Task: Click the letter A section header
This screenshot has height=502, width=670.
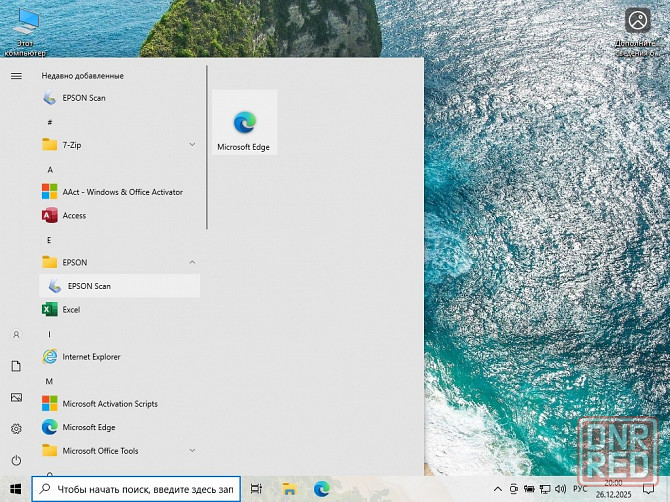Action: coord(50,170)
